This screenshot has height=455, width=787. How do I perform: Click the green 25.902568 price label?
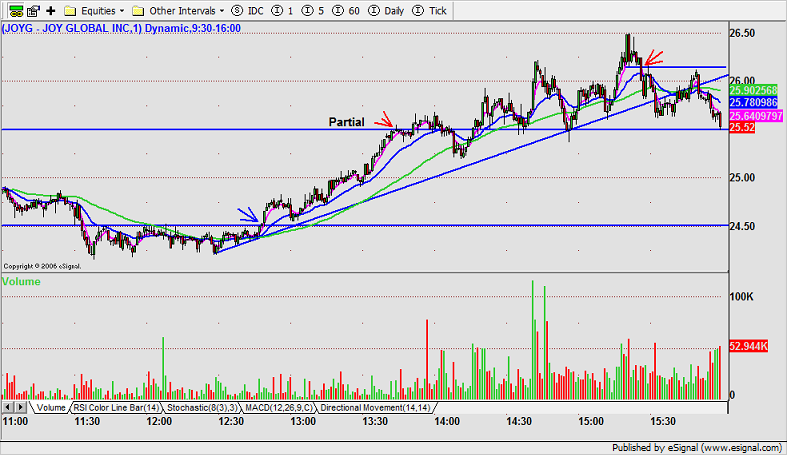click(753, 90)
